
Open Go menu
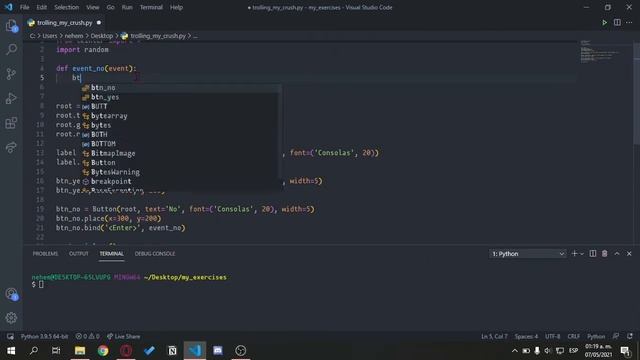pyautogui.click(x=111, y=7)
